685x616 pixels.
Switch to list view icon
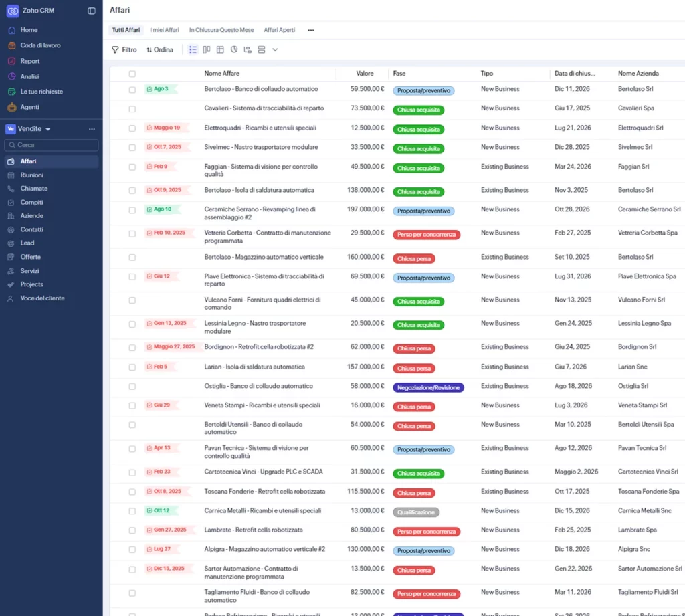click(193, 49)
